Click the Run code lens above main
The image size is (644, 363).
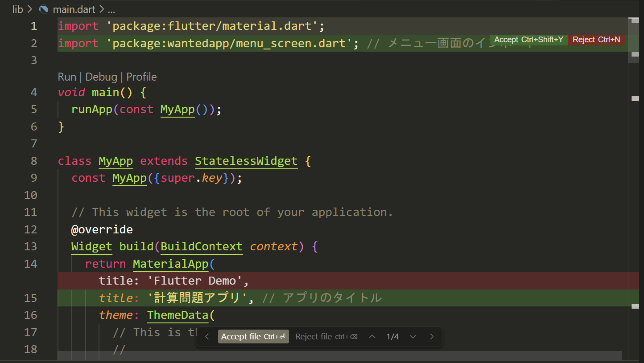67,77
